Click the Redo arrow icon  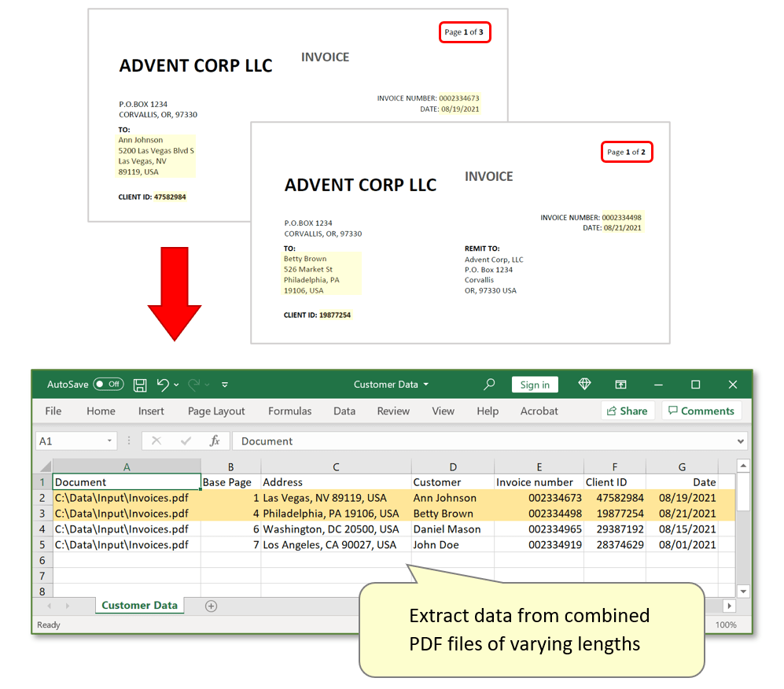pos(194,384)
